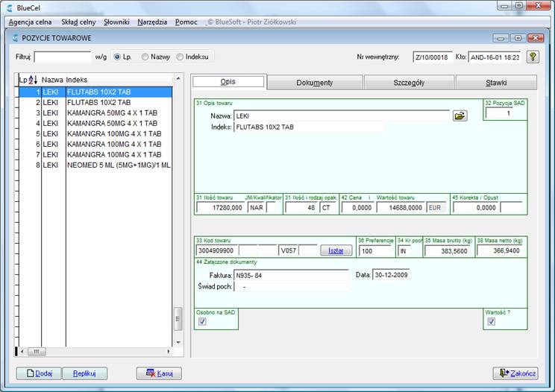Open the folder browse icon next to Nazwa
Image resolution: width=555 pixels, height=392 pixels.
click(460, 116)
